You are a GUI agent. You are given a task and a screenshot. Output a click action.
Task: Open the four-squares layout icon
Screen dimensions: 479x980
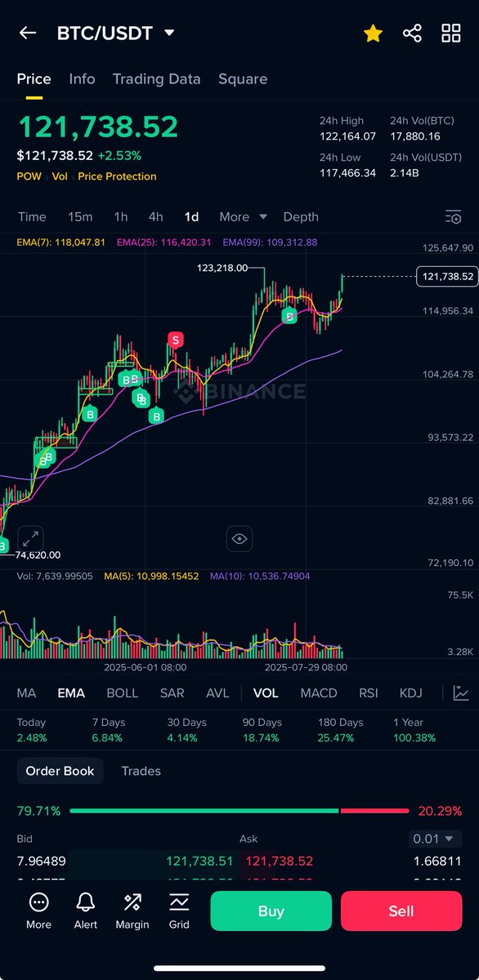coord(451,33)
